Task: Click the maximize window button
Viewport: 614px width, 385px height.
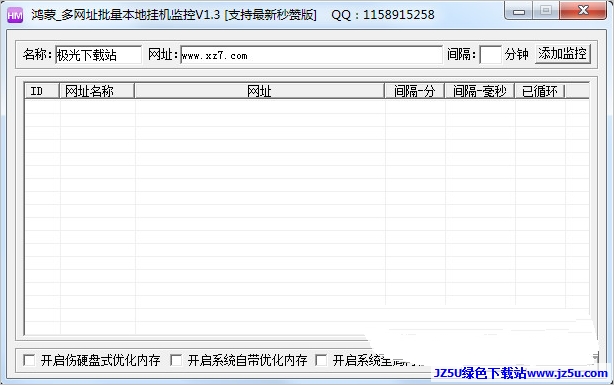Action: 546,11
